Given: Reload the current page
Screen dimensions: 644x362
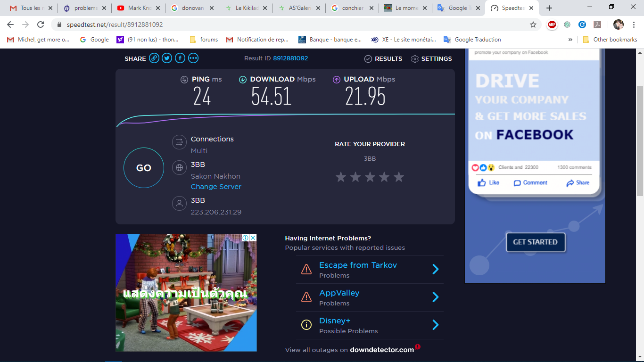Looking at the screenshot, I should [41, 25].
